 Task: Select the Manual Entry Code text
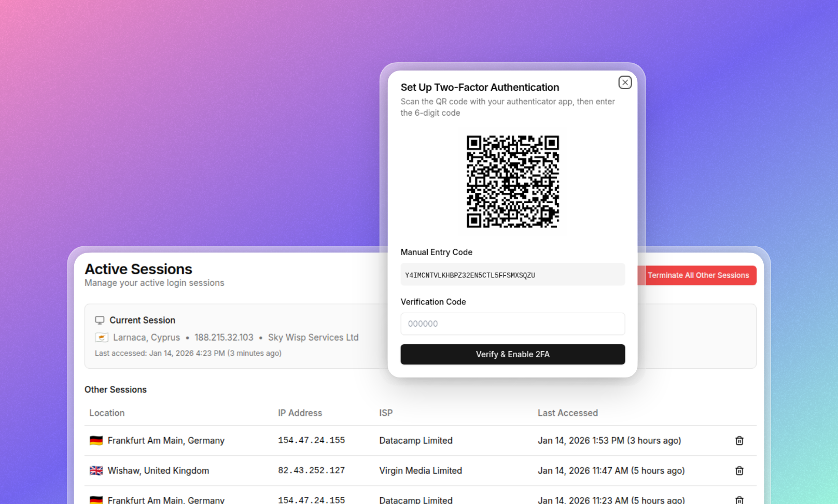pyautogui.click(x=469, y=275)
